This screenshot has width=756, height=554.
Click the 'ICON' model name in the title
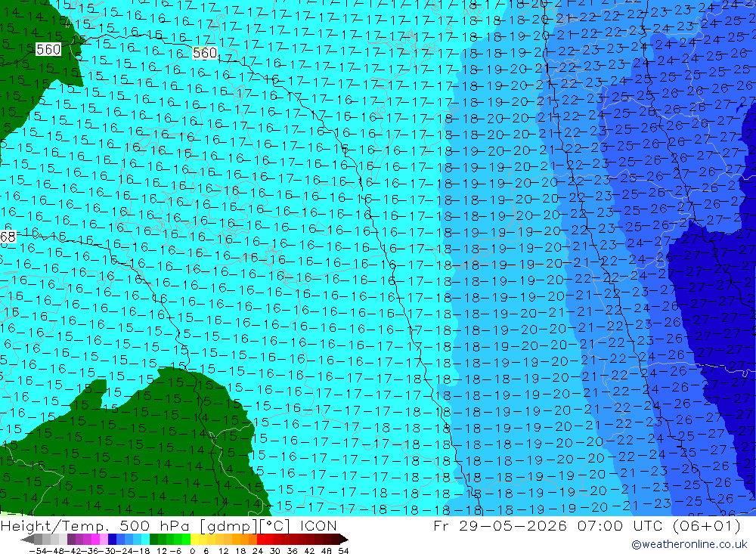click(318, 526)
